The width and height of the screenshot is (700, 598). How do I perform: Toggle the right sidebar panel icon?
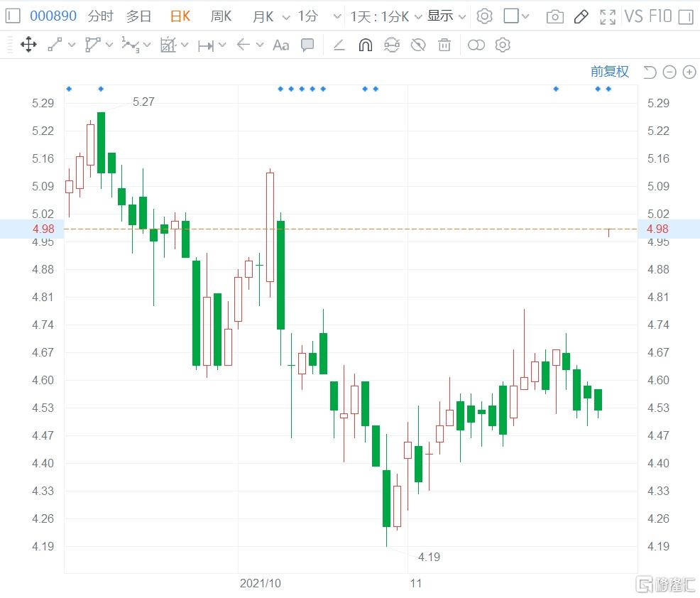point(685,16)
